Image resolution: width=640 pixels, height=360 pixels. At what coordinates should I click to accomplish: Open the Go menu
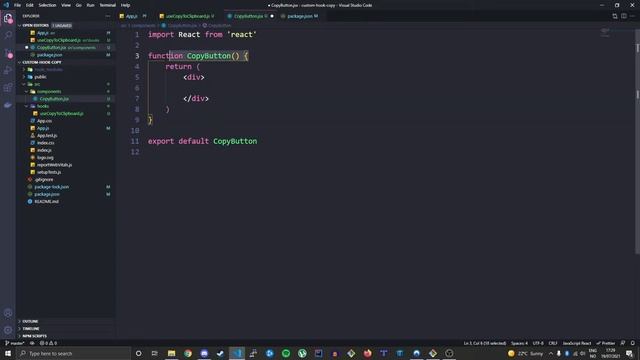[78, 5]
